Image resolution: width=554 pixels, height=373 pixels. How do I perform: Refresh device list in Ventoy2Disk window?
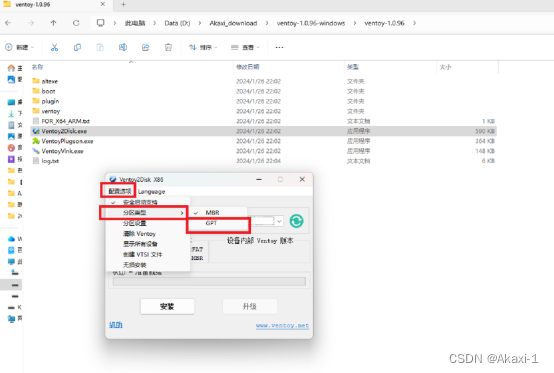coord(296,221)
